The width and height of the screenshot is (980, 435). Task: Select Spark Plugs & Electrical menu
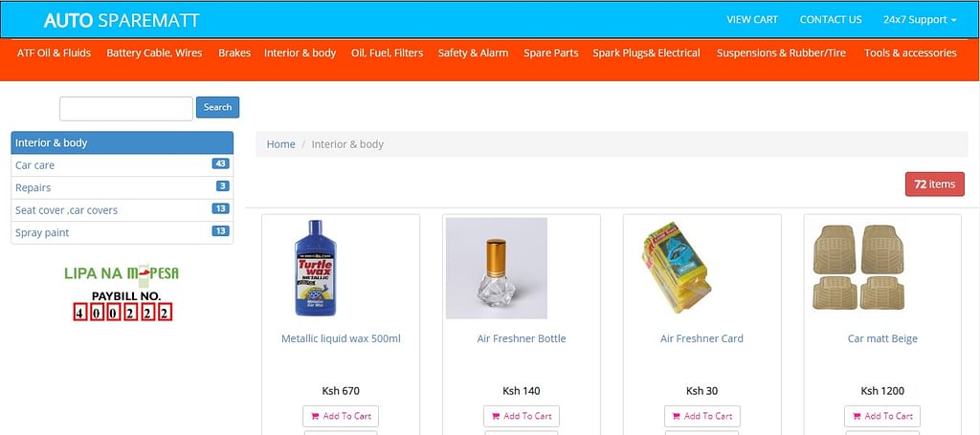(646, 54)
